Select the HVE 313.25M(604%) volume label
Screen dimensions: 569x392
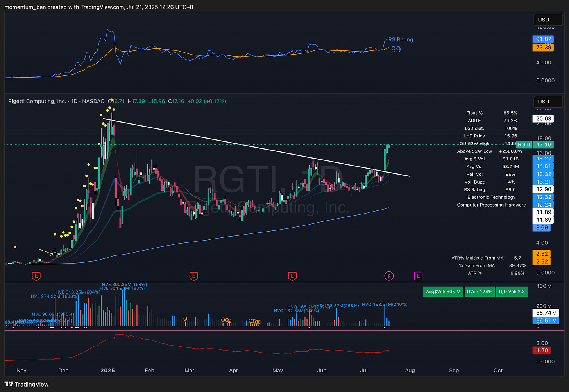(78, 292)
